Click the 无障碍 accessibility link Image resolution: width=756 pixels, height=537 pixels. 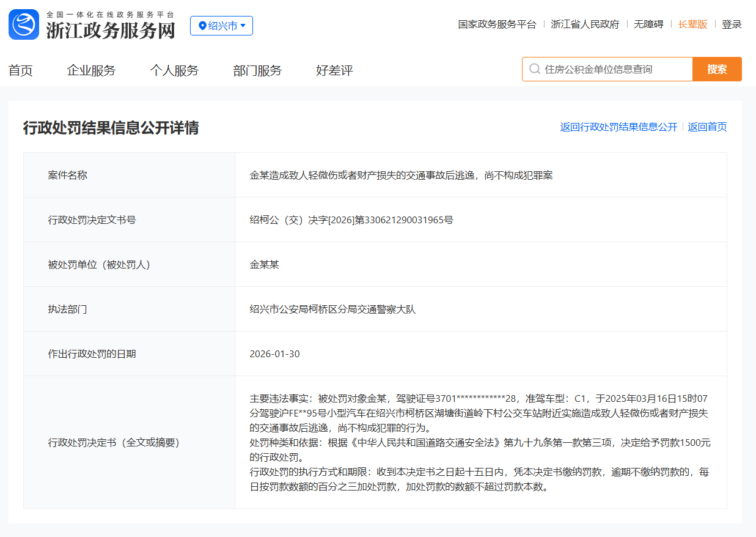click(x=649, y=24)
